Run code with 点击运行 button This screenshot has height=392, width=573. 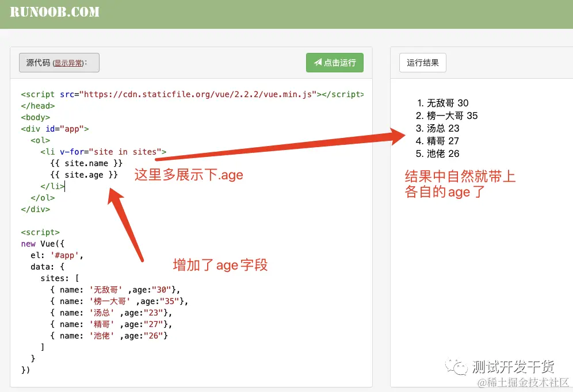point(335,63)
